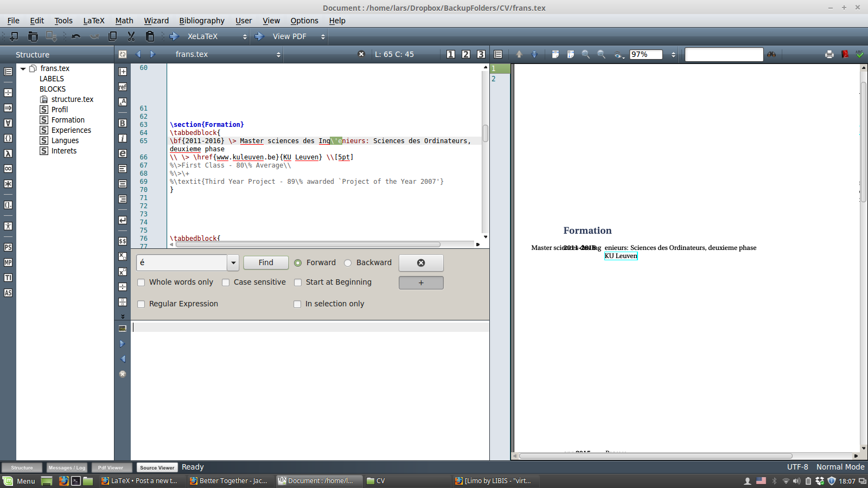The height and width of the screenshot is (488, 868).
Task: Expand more editor sidebar icons chevron
Action: coord(123,316)
